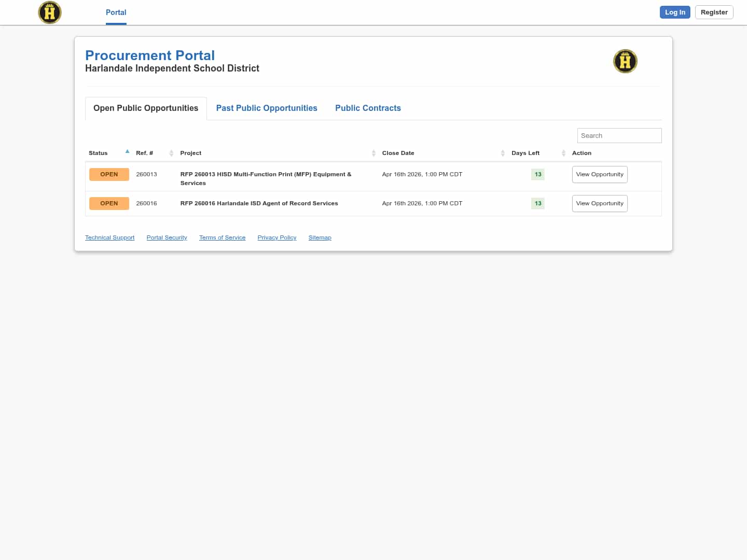The width and height of the screenshot is (747, 560).
Task: View Opportunity for RFP 260013 MFP Equipment
Action: (600, 174)
